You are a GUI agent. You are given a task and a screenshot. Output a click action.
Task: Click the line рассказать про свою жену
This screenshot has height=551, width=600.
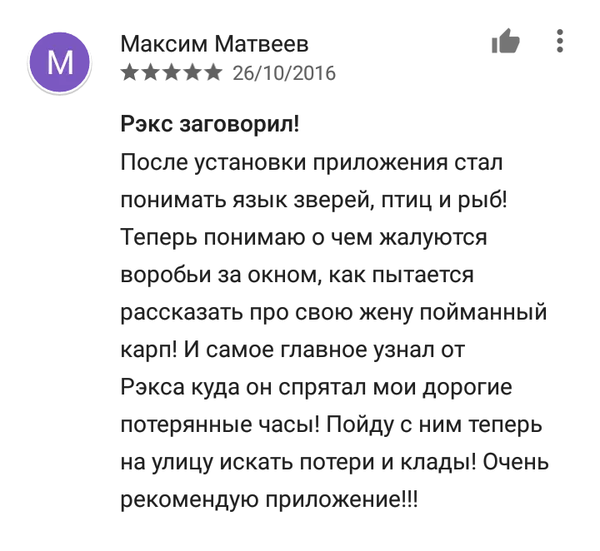(333, 312)
